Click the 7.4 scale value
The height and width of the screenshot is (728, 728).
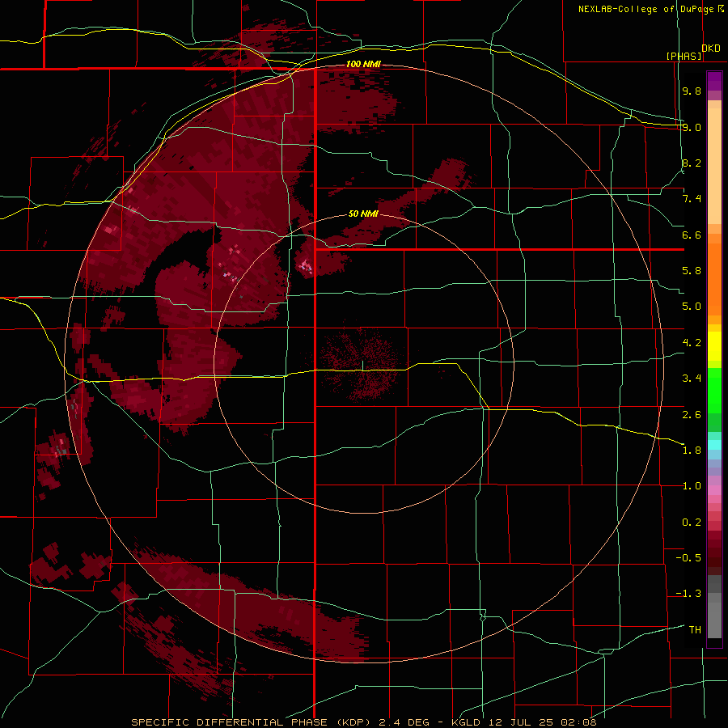692,199
